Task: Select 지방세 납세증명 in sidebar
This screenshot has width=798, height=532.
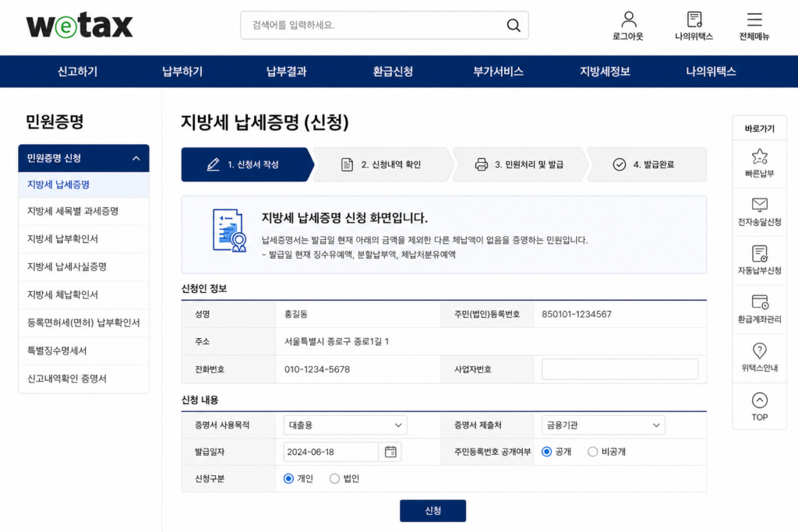Action: click(84, 185)
